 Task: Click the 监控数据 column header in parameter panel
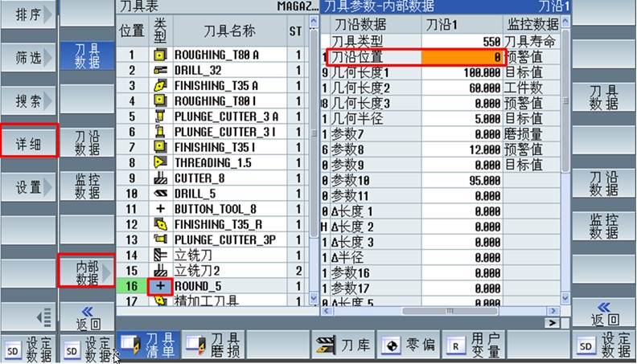coord(532,25)
